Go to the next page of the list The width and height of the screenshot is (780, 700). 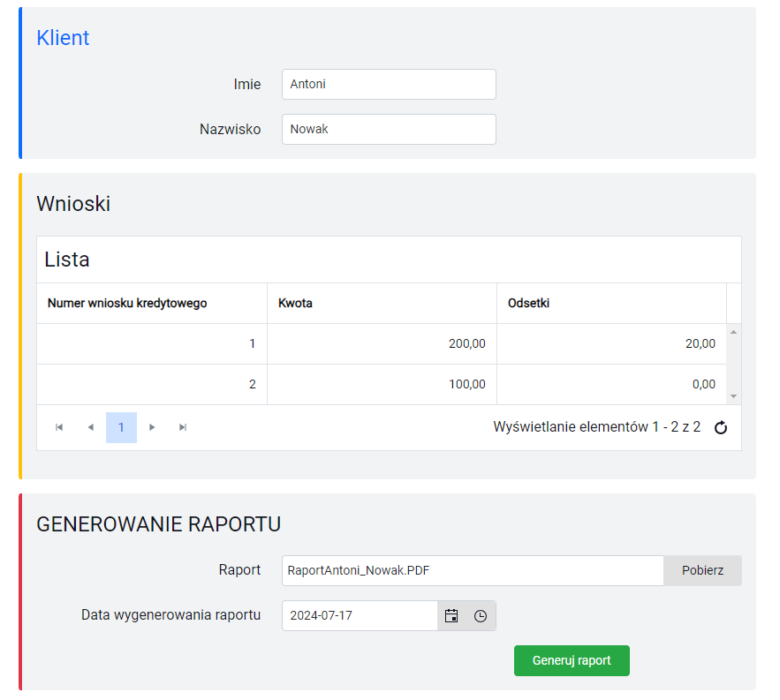(152, 427)
